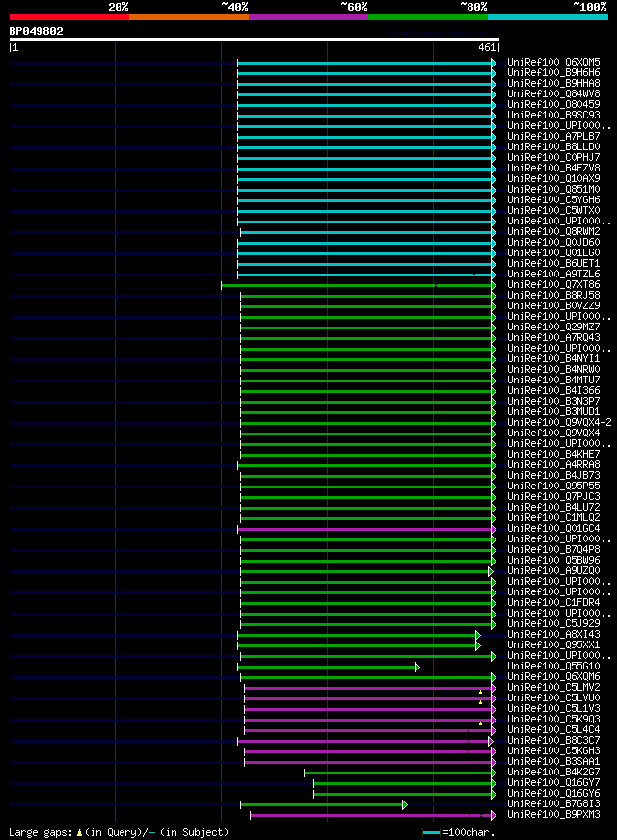
Task: Click the white query sequence bar
Action: point(255,39)
